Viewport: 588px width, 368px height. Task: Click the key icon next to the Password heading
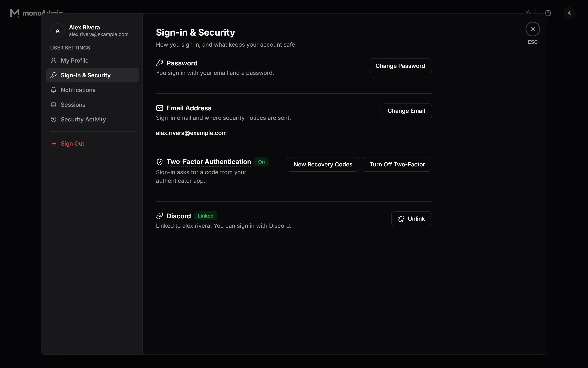pos(160,63)
